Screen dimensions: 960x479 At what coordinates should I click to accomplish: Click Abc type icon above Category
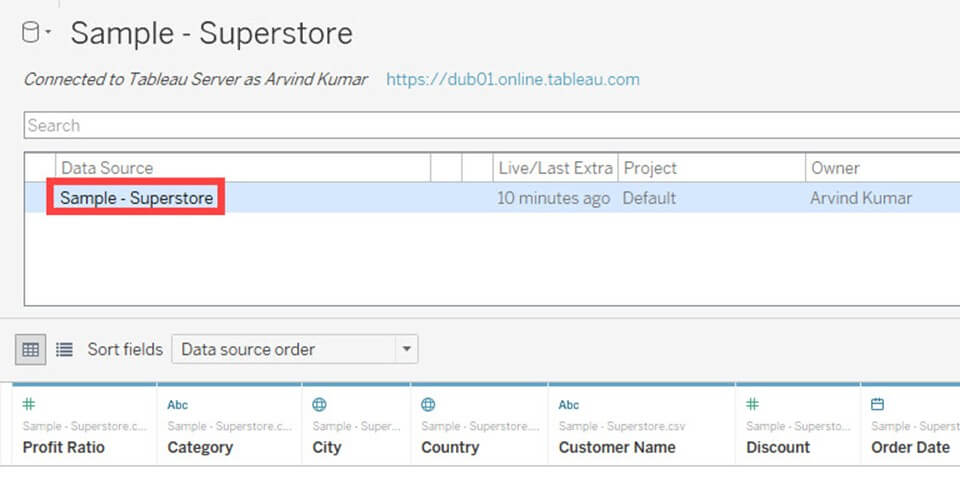177,405
